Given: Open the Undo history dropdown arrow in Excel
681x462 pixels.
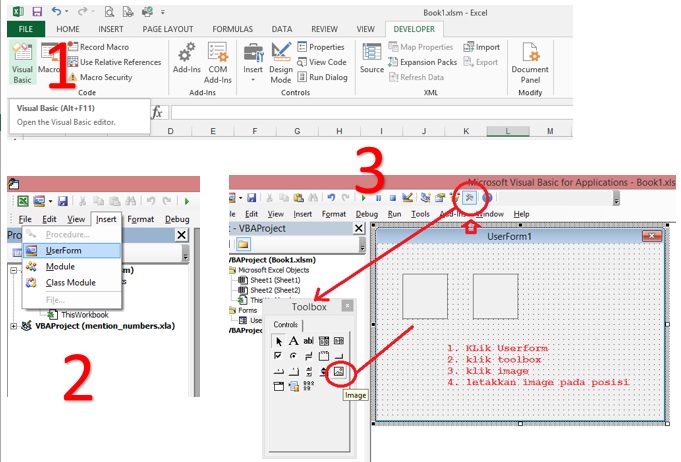Looking at the screenshot, I should pyautogui.click(x=66, y=12).
